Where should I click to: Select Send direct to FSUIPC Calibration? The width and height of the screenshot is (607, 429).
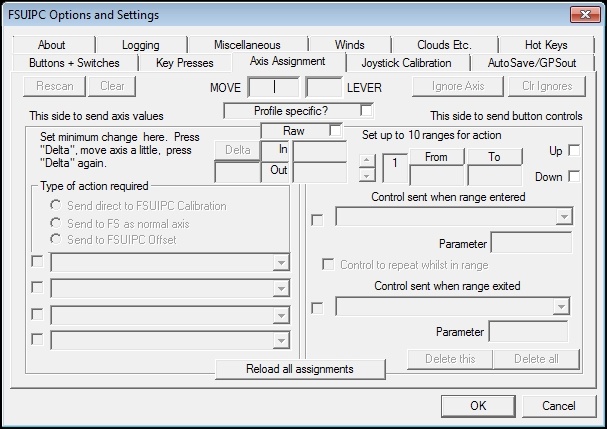56,206
